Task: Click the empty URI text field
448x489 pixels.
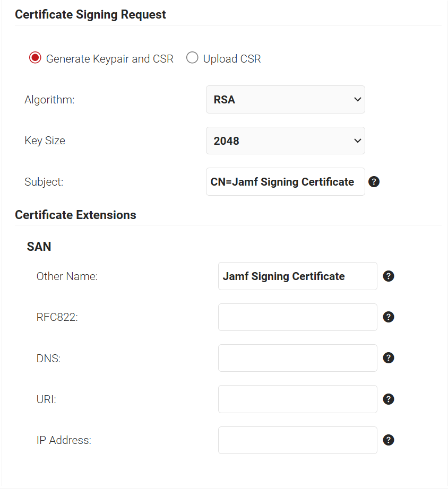Action: click(x=297, y=399)
